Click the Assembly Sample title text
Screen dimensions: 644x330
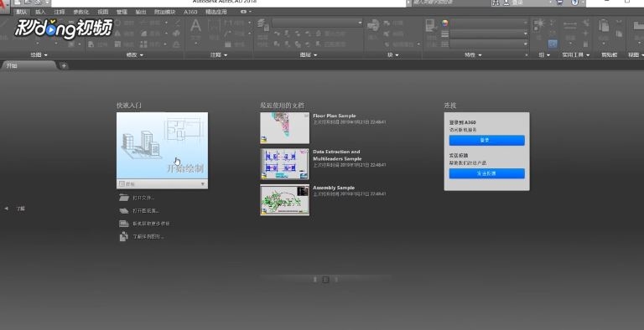pos(334,188)
